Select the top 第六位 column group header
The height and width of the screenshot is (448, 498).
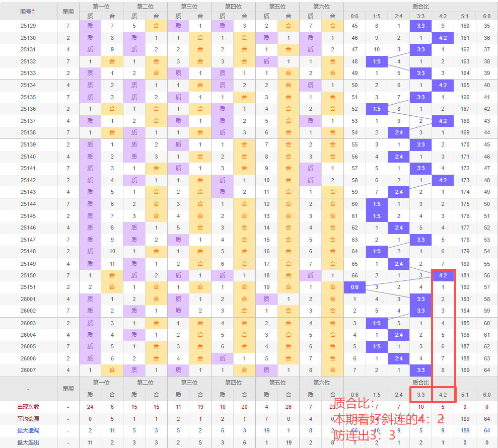click(x=321, y=7)
